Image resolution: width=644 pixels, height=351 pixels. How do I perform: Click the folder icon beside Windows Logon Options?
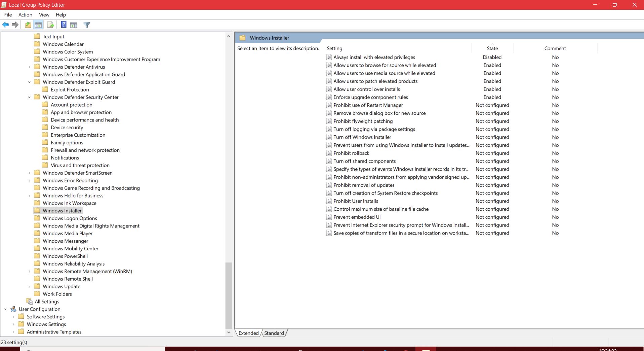37,218
